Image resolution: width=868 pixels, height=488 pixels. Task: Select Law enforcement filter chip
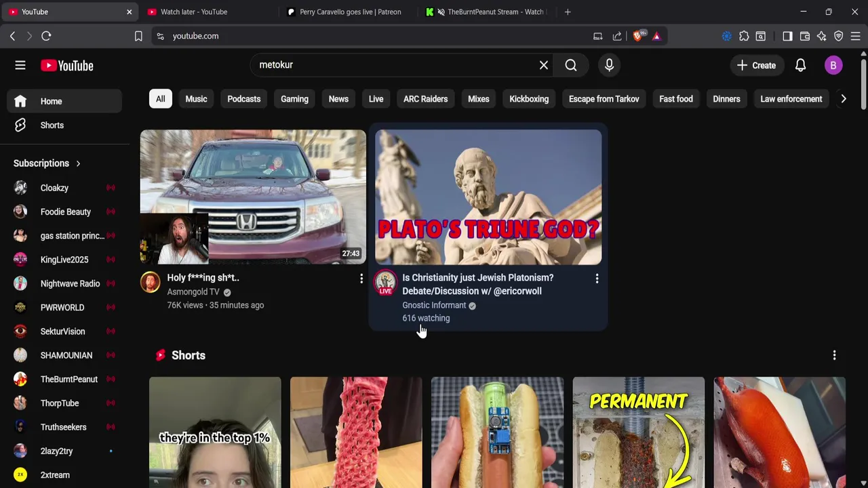click(791, 99)
